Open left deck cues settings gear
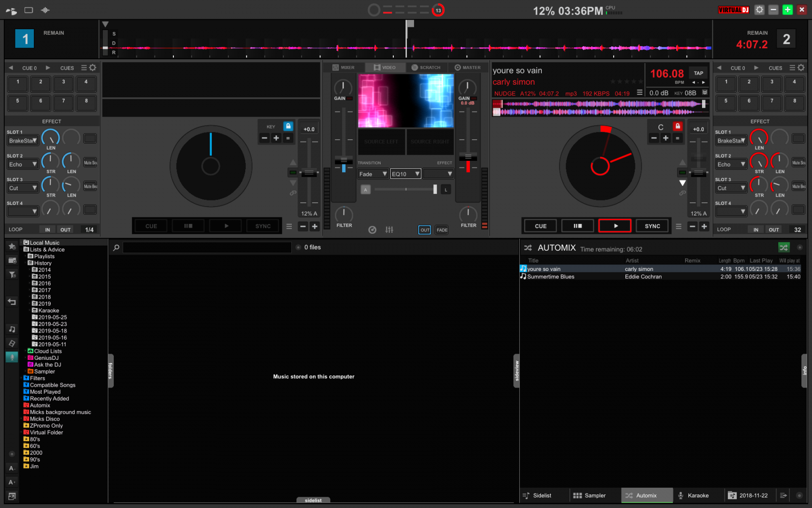 pos(93,68)
